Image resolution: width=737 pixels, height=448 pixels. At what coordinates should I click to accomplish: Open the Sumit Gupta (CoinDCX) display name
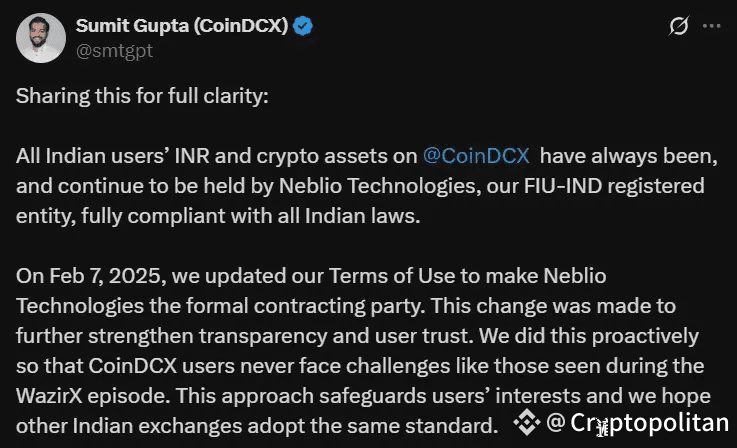182,25
